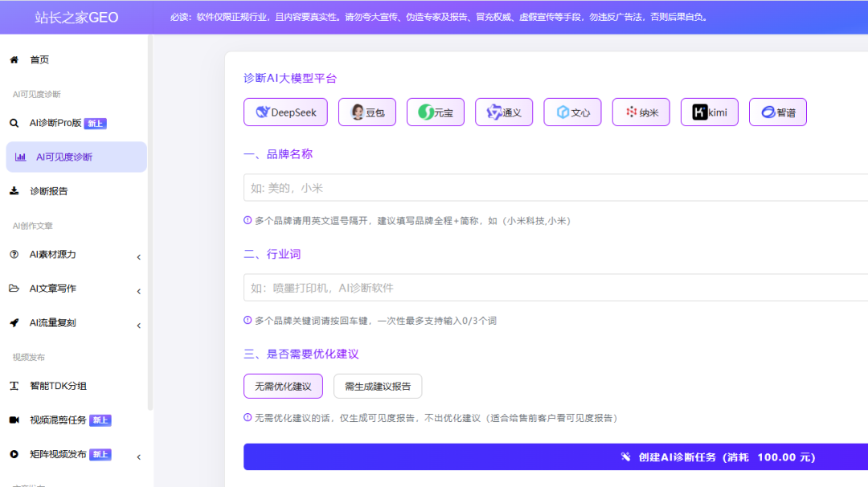Image resolution: width=868 pixels, height=487 pixels.
Task: Toggle the DeepSeek model platform
Action: click(285, 113)
